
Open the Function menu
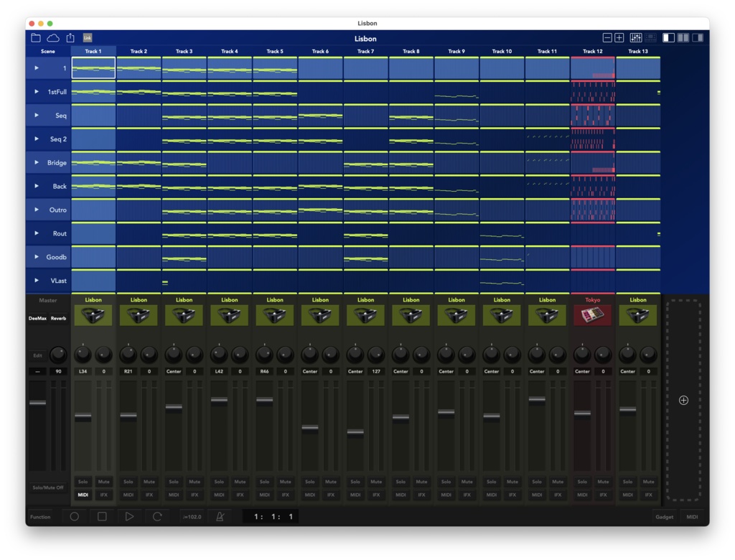coord(41,516)
